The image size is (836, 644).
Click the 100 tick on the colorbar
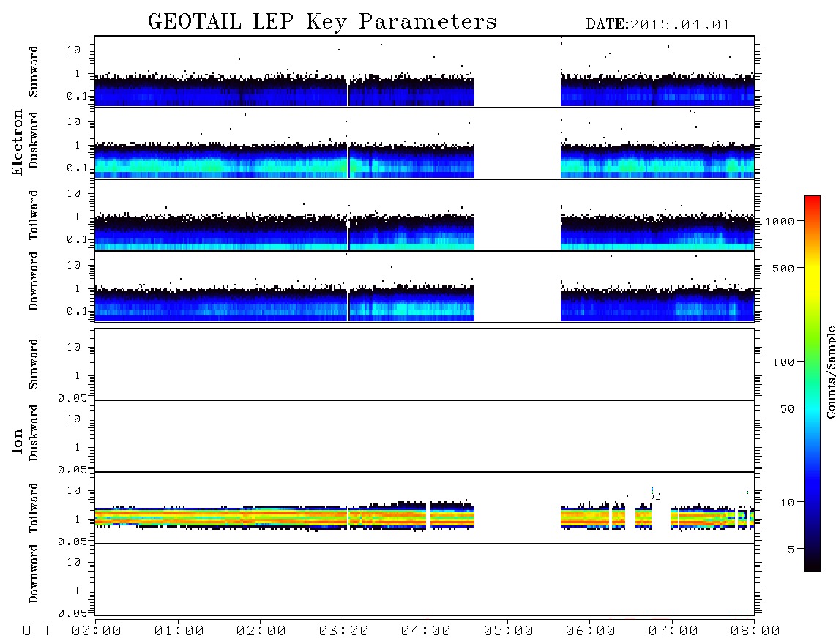[784, 362]
